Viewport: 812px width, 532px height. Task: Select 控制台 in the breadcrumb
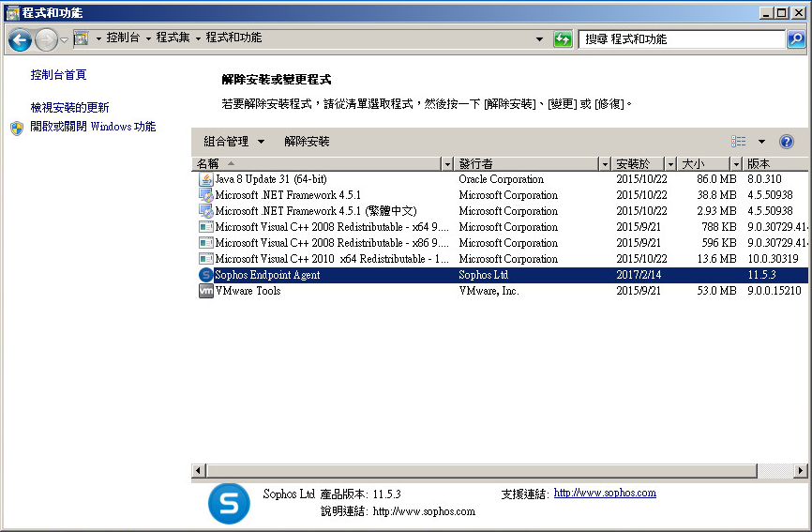[123, 38]
